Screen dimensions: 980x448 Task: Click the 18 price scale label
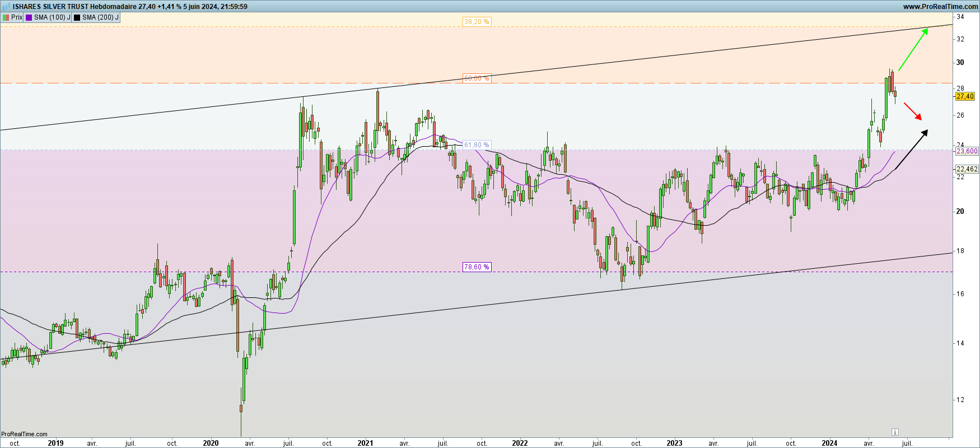pyautogui.click(x=960, y=251)
